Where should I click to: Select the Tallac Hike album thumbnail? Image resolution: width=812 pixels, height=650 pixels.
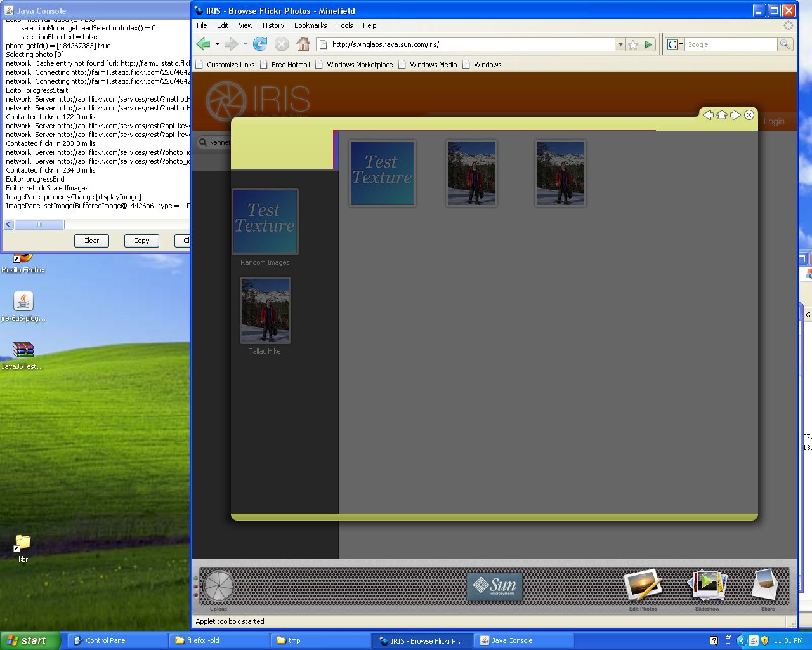tap(265, 310)
